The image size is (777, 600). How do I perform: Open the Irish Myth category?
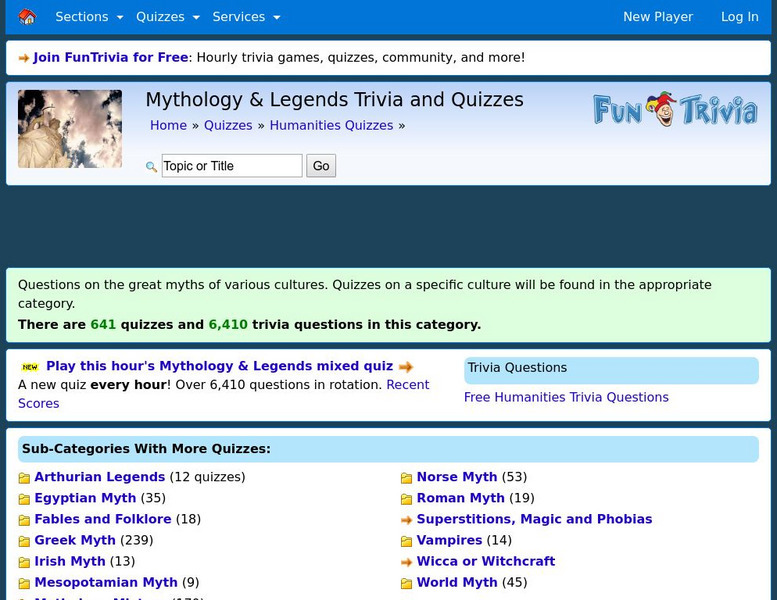pyautogui.click(x=70, y=561)
